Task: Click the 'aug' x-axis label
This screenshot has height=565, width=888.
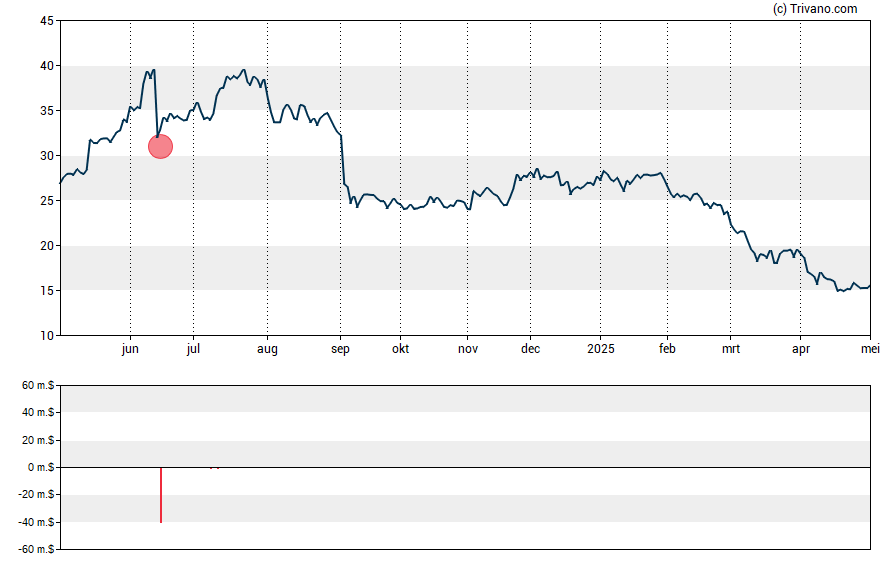Action: (267, 349)
